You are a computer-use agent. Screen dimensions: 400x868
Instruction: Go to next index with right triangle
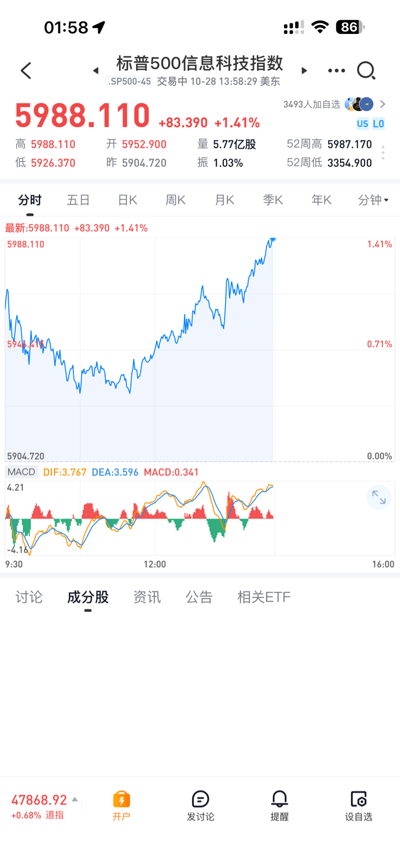[304, 70]
